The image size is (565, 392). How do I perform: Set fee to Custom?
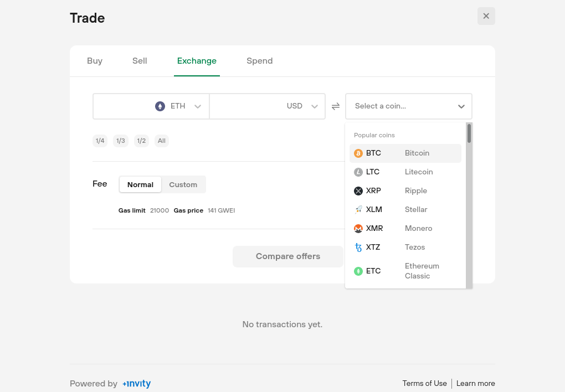pos(183,184)
